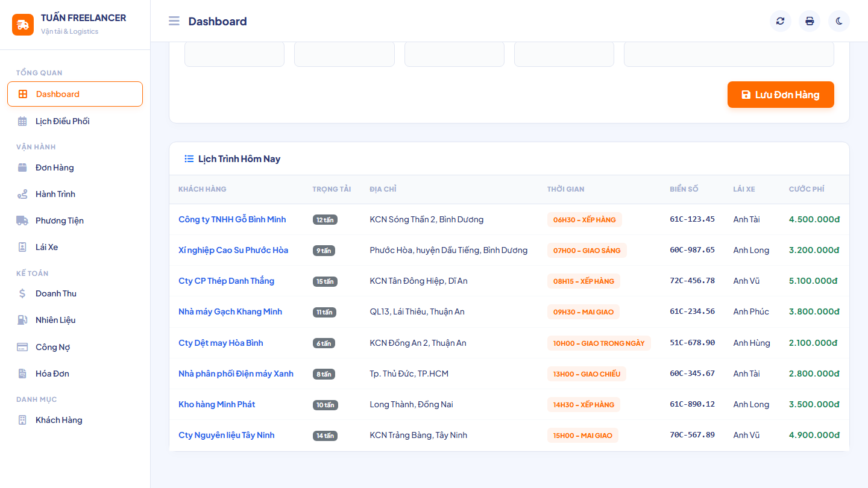
Task: Open customer Xí nghiệp Cao Su Phước Hòa
Action: coord(233,250)
